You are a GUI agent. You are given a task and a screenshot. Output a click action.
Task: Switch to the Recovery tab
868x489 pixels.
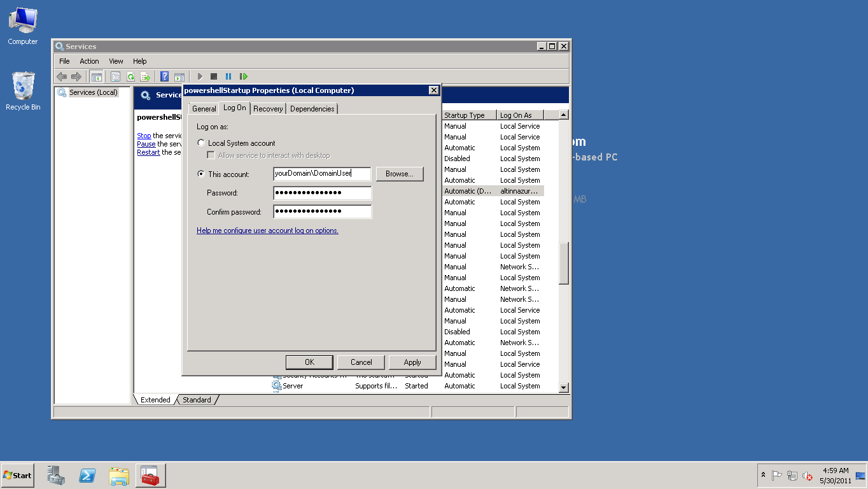click(x=268, y=109)
